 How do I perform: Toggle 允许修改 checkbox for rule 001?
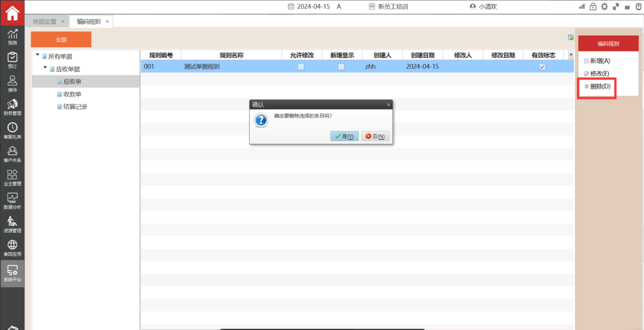click(301, 67)
